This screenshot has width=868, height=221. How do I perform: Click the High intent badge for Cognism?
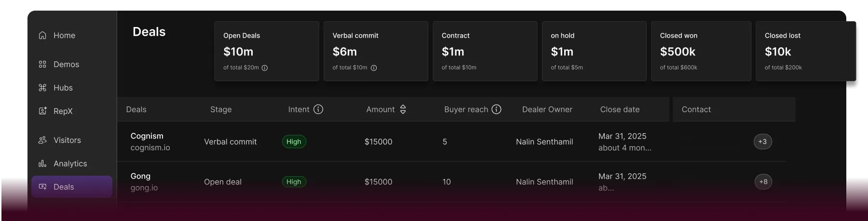tap(294, 141)
